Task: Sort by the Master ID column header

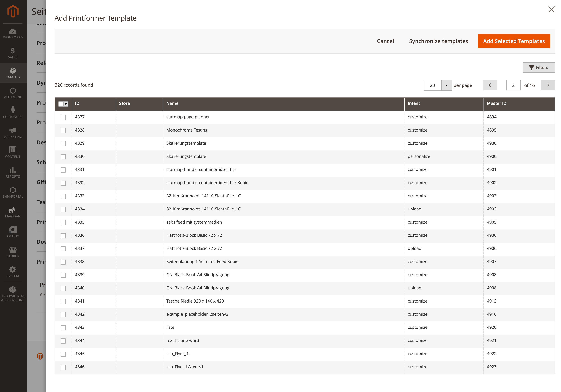Action: [x=496, y=103]
